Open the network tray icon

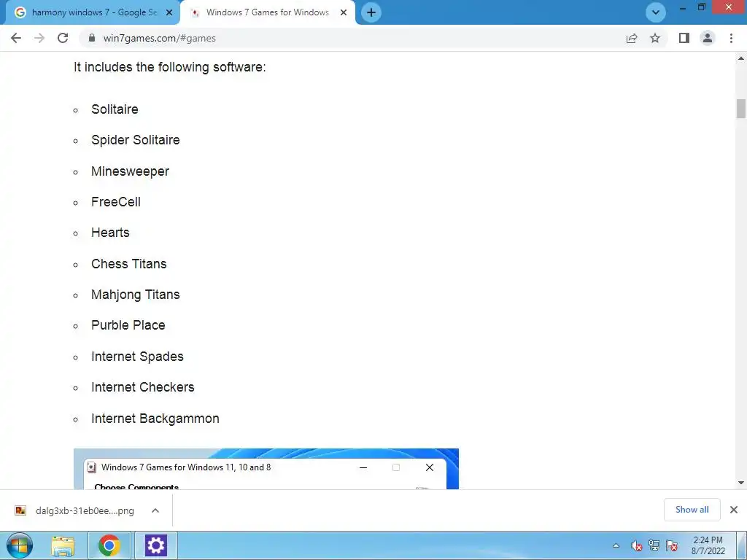point(654,545)
